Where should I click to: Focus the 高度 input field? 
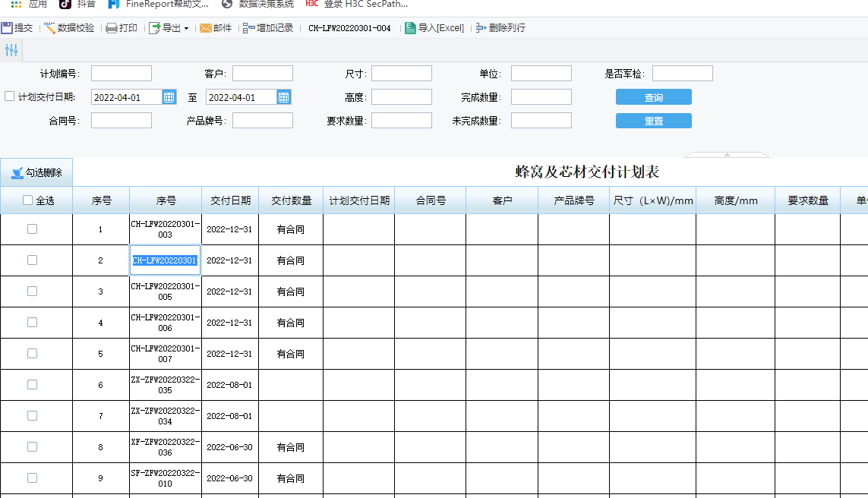tap(401, 97)
